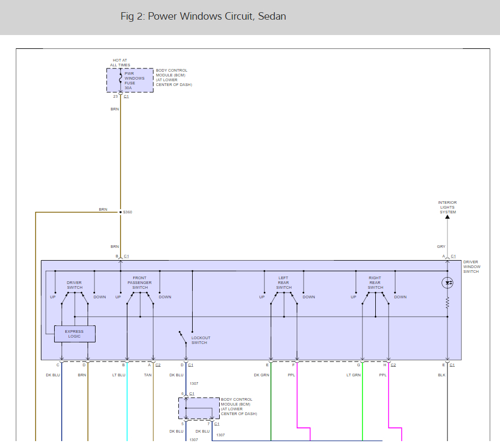500x448 pixels.
Task: Click the 'LT BLU' wire label
Action: click(118, 375)
